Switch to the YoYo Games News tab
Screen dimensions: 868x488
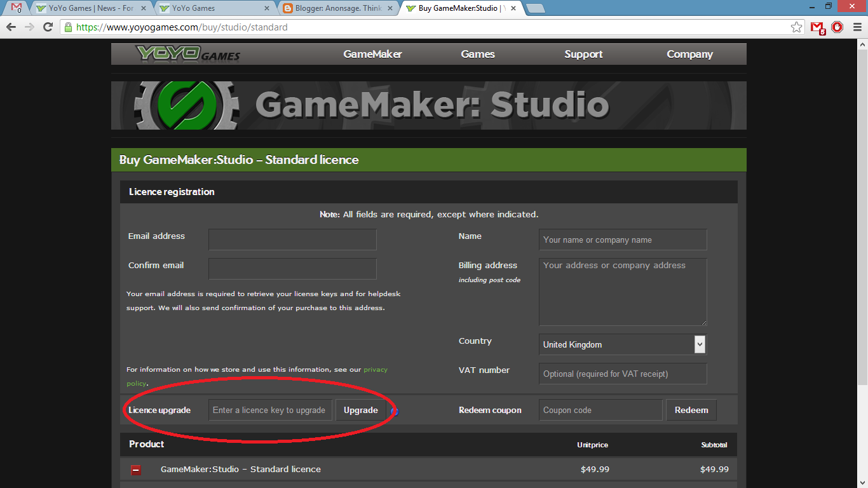point(92,8)
